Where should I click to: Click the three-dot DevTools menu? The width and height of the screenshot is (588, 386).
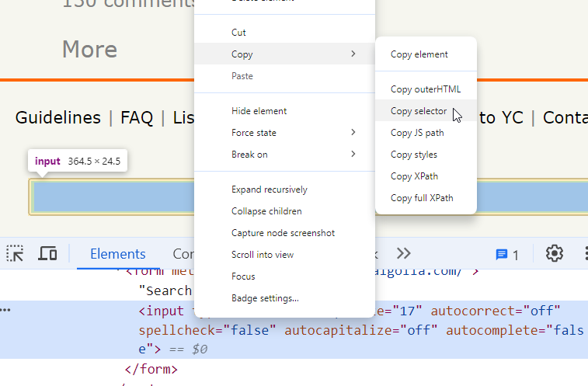click(584, 253)
